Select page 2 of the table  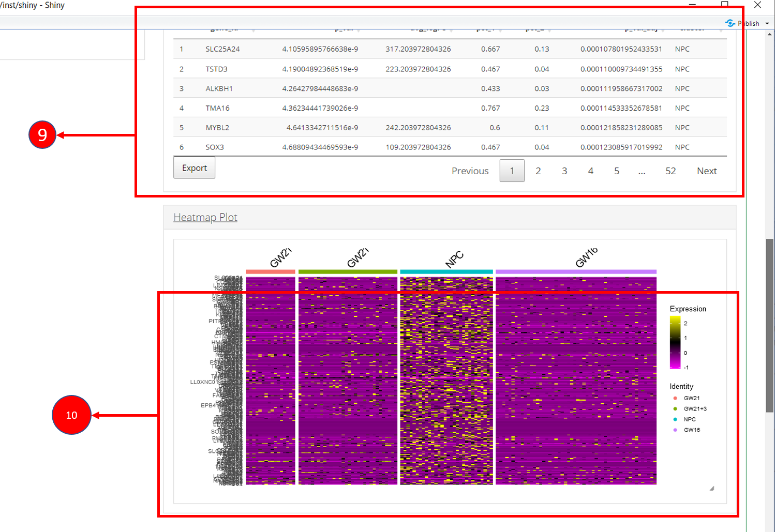pyautogui.click(x=538, y=171)
